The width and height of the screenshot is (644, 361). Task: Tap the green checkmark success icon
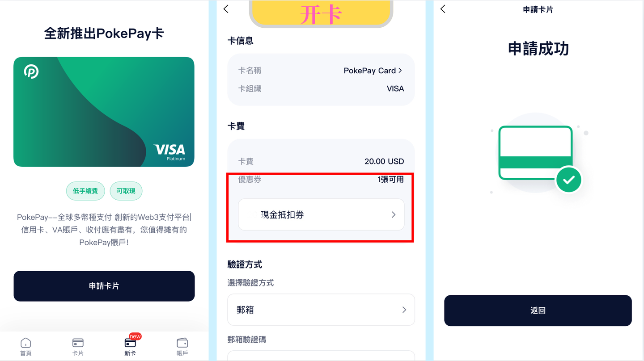pos(568,180)
